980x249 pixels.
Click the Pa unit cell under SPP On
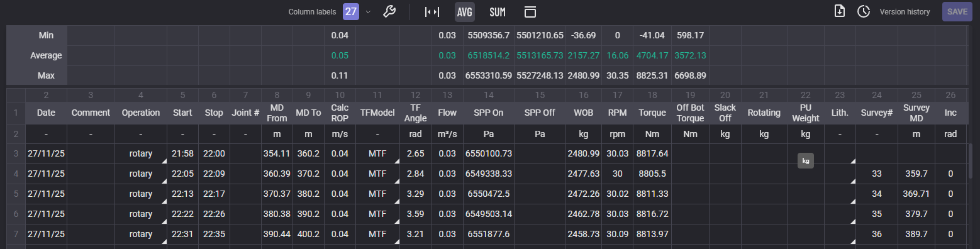click(489, 135)
